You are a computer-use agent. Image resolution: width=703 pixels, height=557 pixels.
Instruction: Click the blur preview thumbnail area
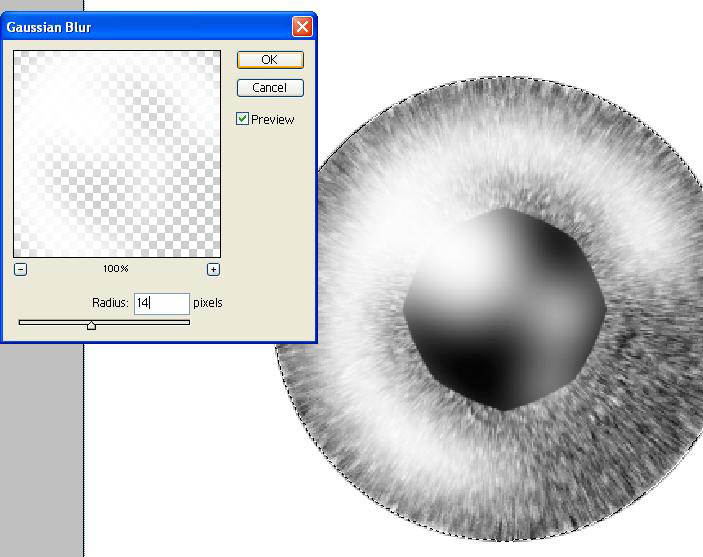click(117, 154)
